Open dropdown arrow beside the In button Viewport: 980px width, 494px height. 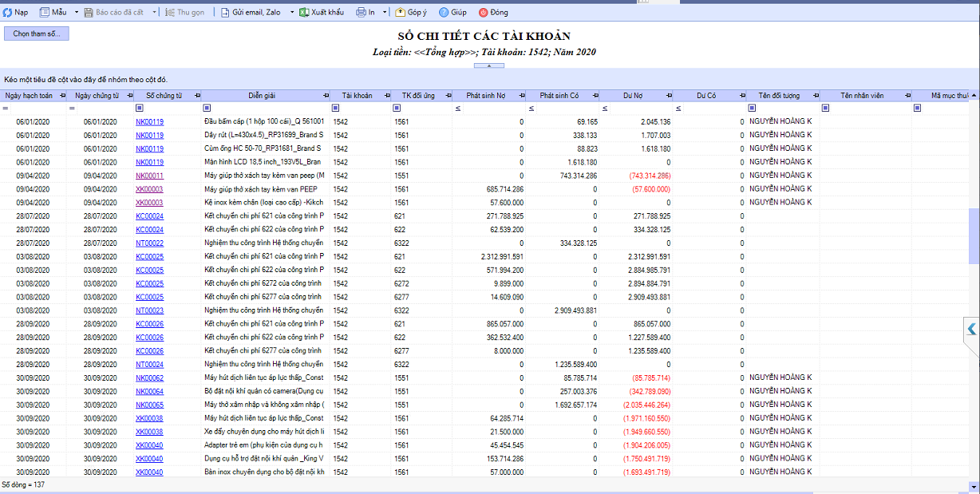pos(385,13)
